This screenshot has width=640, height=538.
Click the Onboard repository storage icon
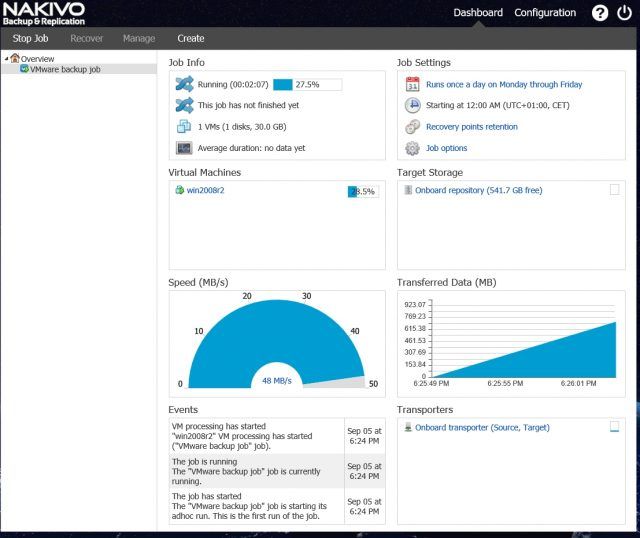coord(408,190)
